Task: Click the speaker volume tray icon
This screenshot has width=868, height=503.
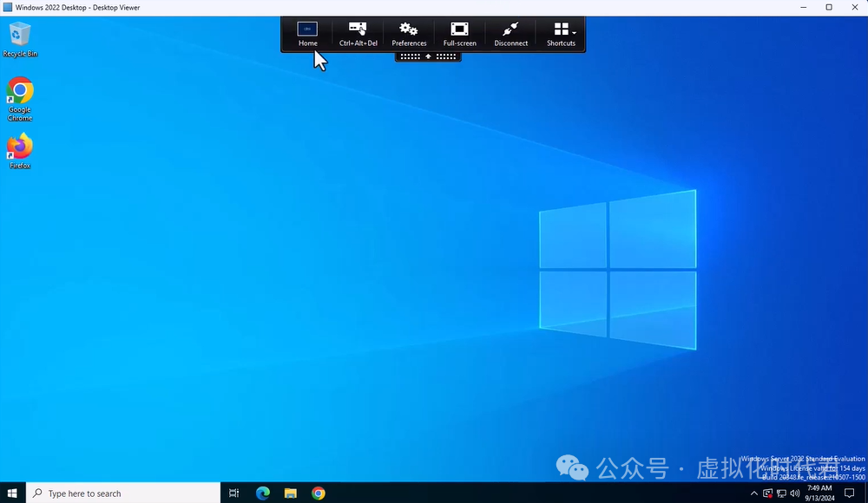Action: 795,493
